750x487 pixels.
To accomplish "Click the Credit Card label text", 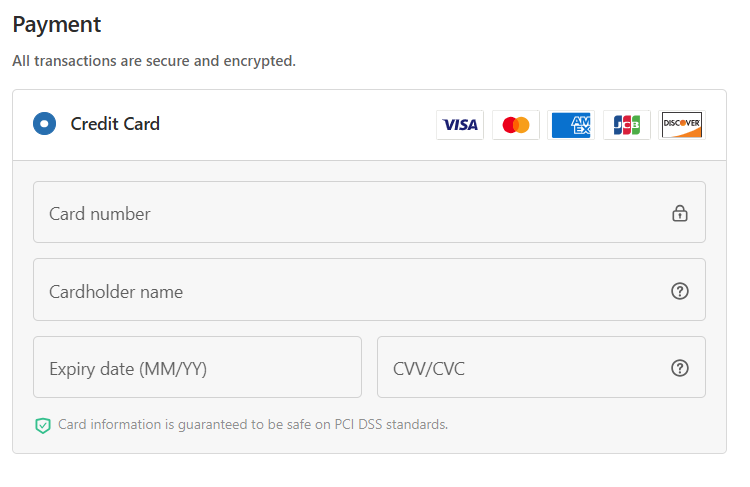I will coord(115,124).
